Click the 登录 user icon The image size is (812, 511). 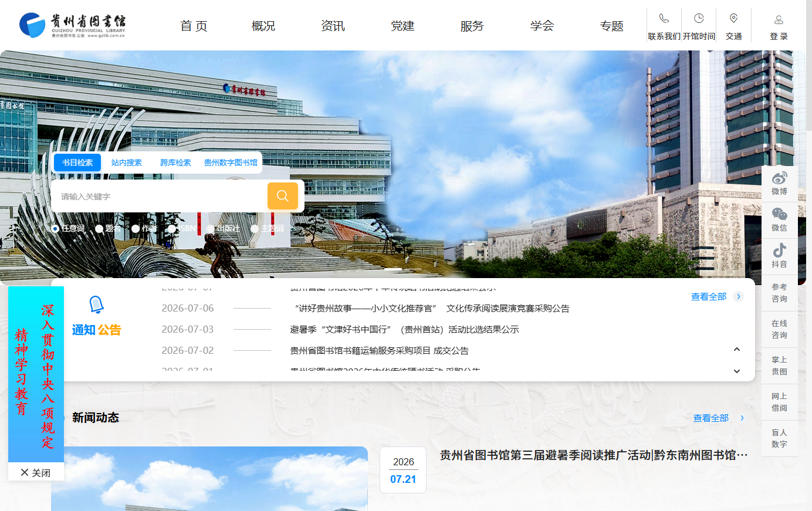coord(779,20)
